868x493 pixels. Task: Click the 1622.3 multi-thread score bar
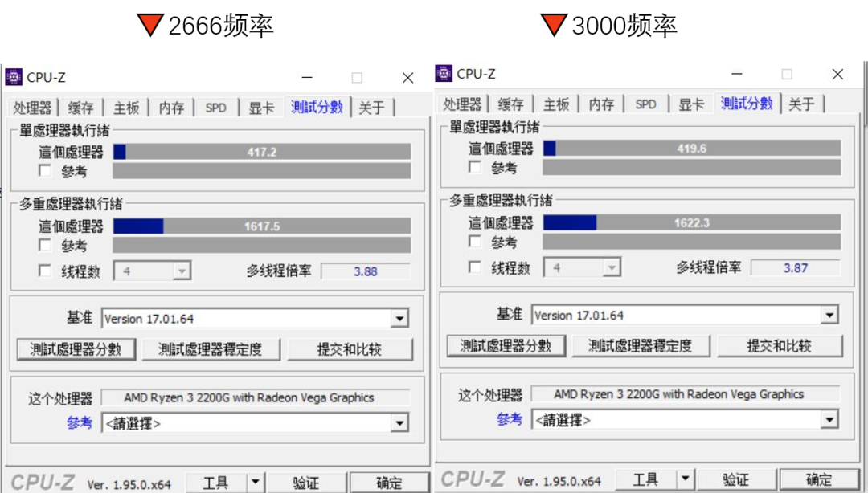pos(692,222)
